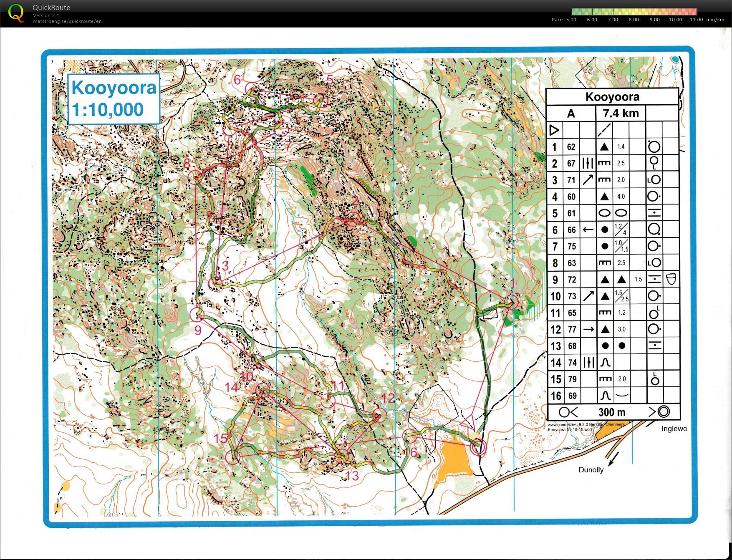Click the Kooyoora 1:10,000 map title box
The height and width of the screenshot is (560, 732).
pos(114,99)
